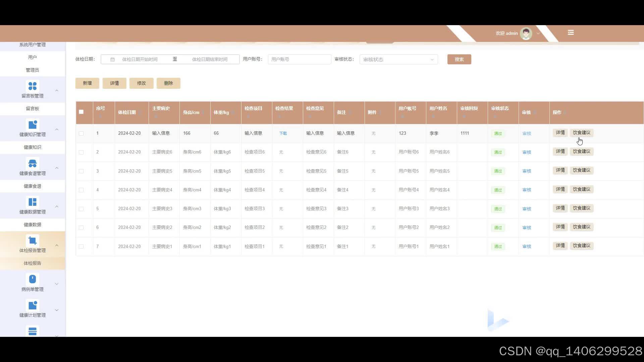Click the 病例单管理 mouse-shaped icon
The width and height of the screenshot is (644, 362).
pyautogui.click(x=33, y=279)
